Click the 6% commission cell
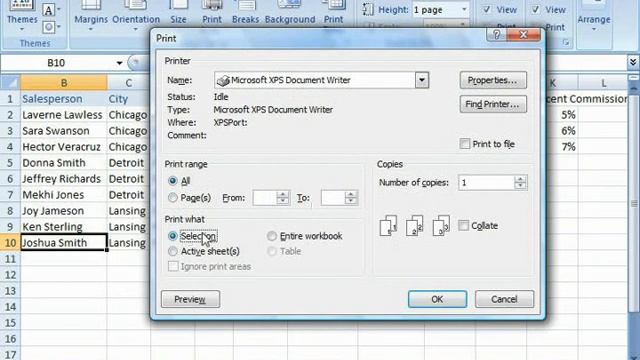Viewport: 640px width, 360px height. 562,131
